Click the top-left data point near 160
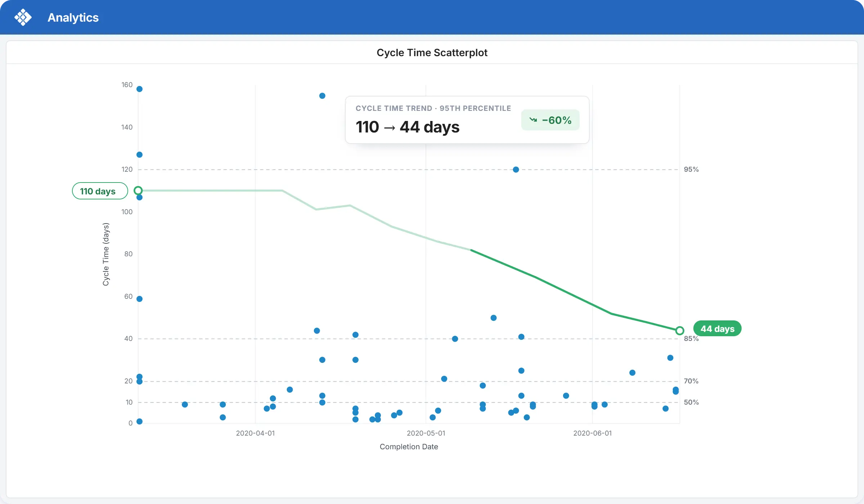Image resolution: width=864 pixels, height=504 pixels. (x=140, y=89)
